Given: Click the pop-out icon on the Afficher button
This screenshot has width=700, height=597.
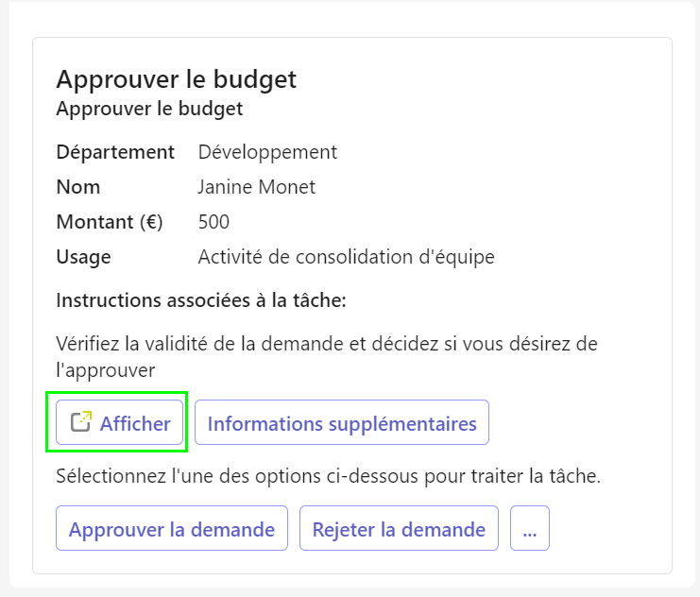Looking at the screenshot, I should point(81,422).
